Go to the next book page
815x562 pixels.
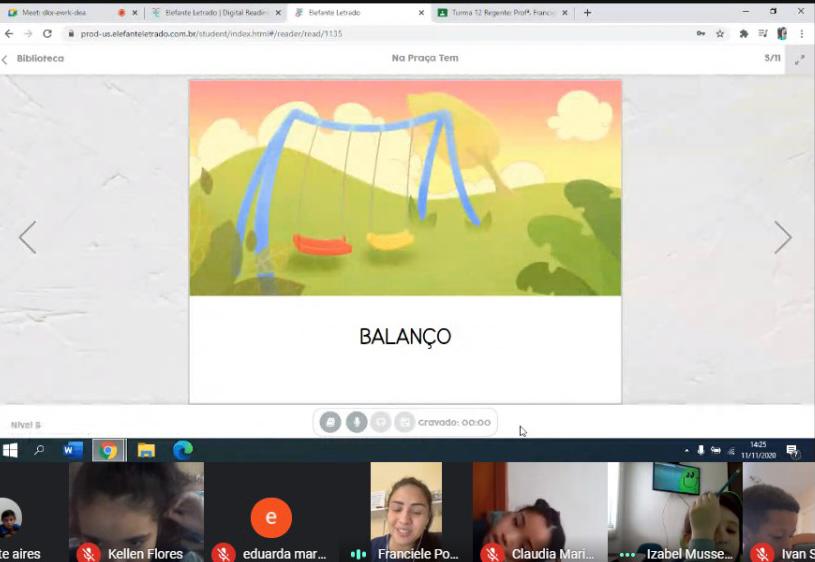[782, 237]
